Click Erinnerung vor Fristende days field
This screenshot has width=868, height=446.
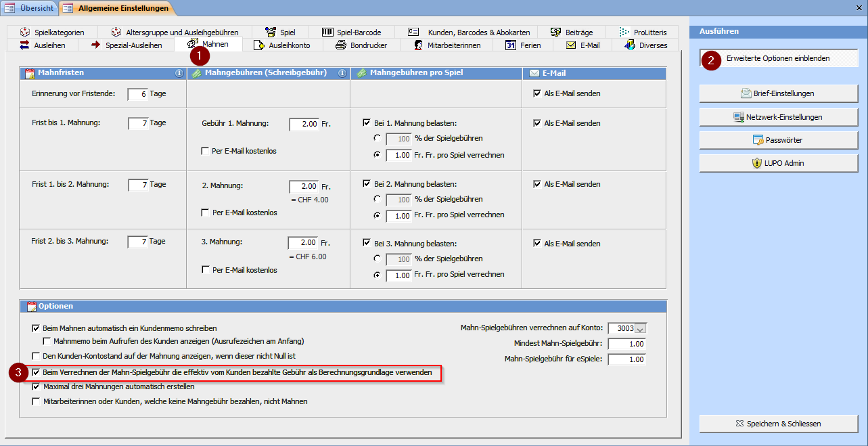[x=137, y=94]
